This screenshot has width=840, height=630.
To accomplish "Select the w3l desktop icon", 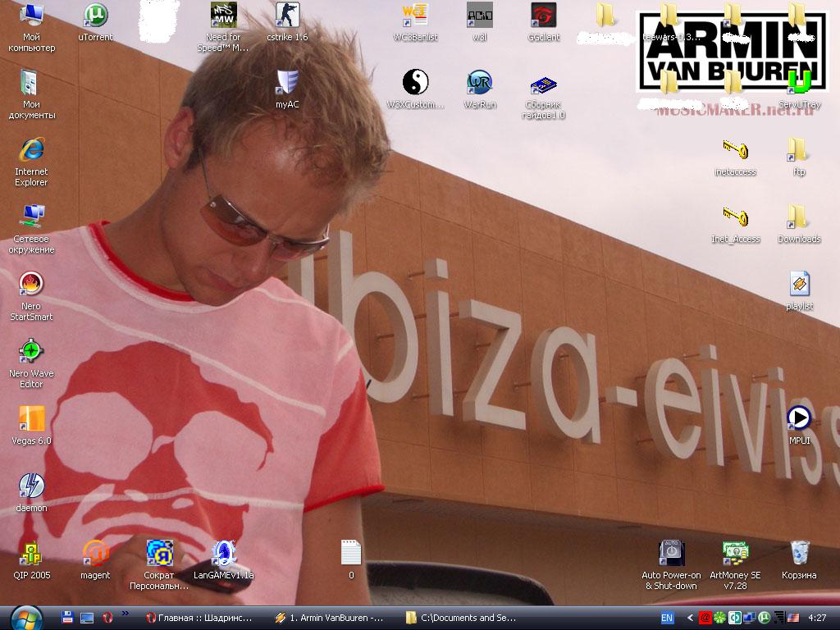I will (479, 22).
